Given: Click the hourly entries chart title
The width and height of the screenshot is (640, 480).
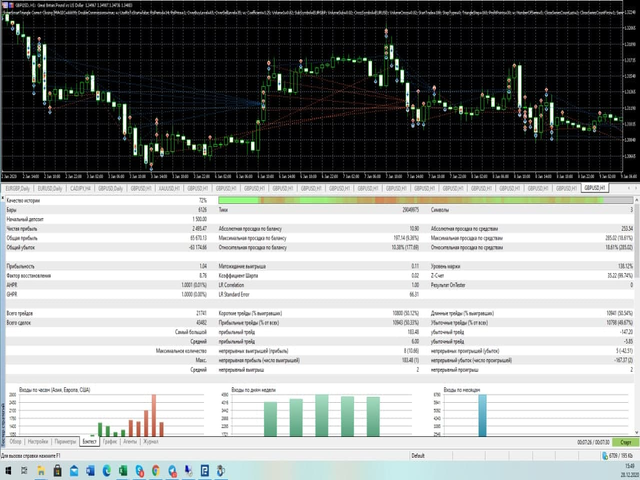Looking at the screenshot, I should tap(55, 390).
